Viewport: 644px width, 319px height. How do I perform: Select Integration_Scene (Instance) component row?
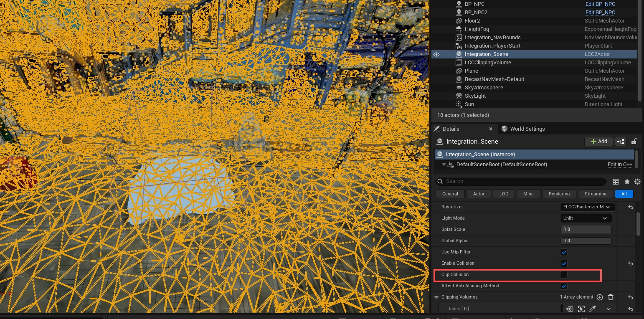[x=534, y=154]
